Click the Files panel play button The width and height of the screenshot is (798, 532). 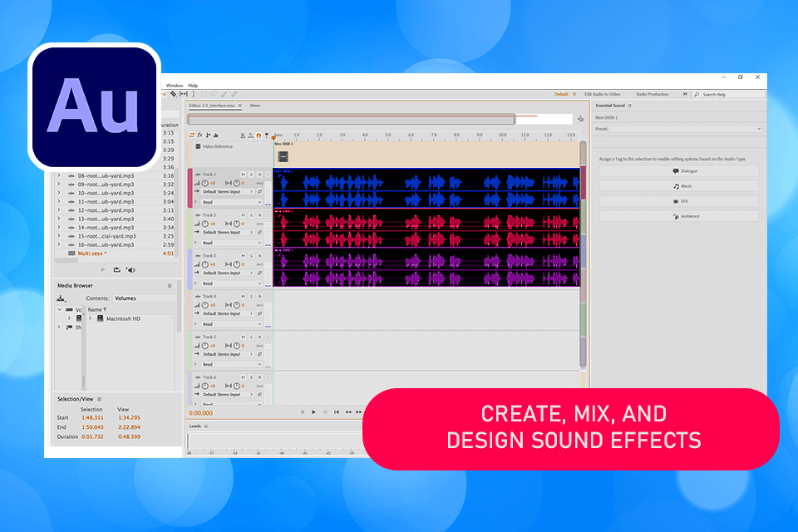[x=103, y=270]
